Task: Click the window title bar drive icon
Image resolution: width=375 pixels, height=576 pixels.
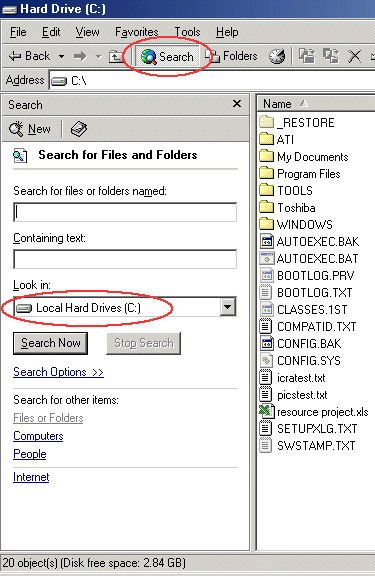Action: click(10, 9)
